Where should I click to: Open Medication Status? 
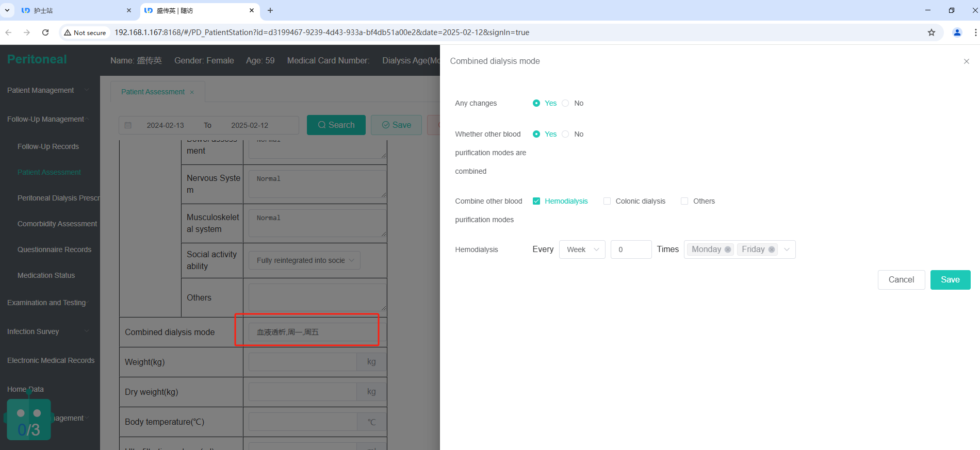tap(46, 275)
